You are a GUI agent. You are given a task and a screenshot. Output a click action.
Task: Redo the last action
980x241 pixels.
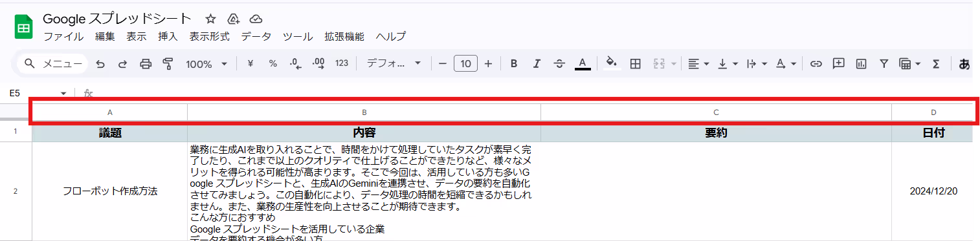pos(122,63)
